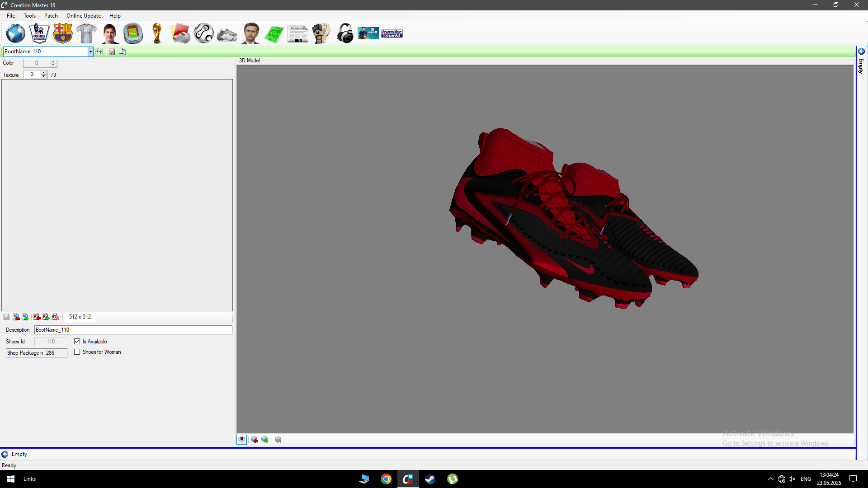
Task: Open the FIFA 16 cover image icon
Action: click(x=368, y=33)
